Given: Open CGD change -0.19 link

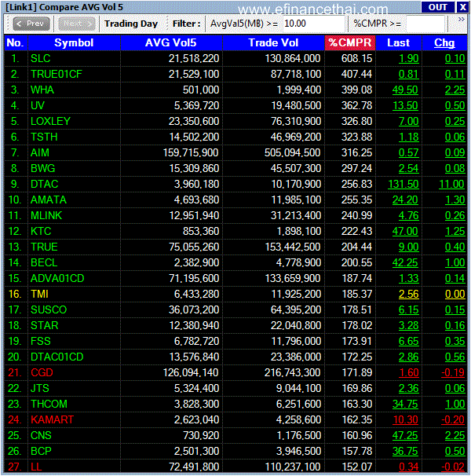Looking at the screenshot, I should (x=453, y=373).
